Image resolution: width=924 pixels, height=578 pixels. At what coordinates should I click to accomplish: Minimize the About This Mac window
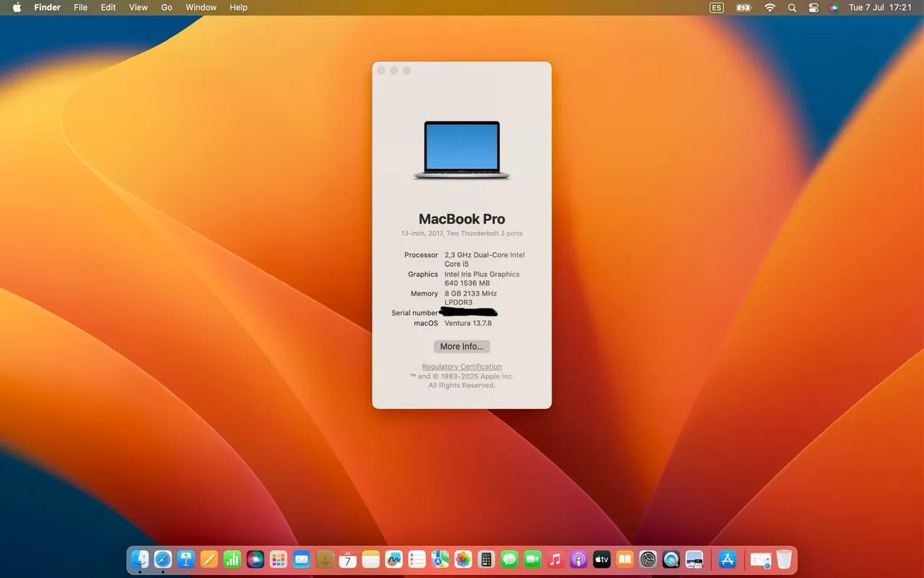coord(394,70)
